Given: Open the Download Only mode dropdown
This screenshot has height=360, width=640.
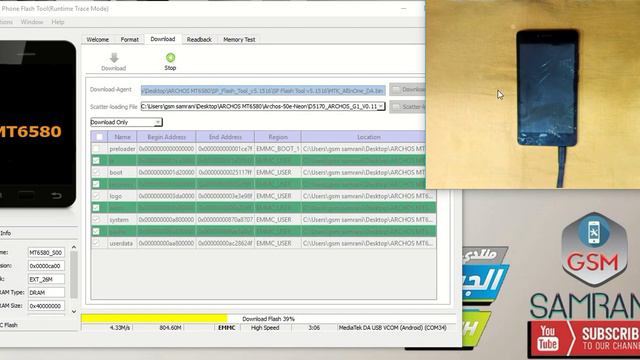Looking at the screenshot, I should 126,122.
